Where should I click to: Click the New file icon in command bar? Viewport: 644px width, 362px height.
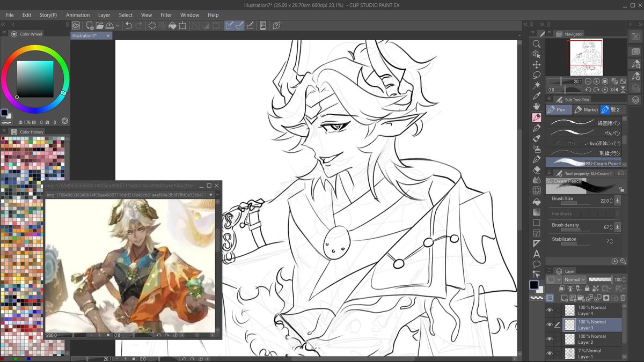[90, 25]
